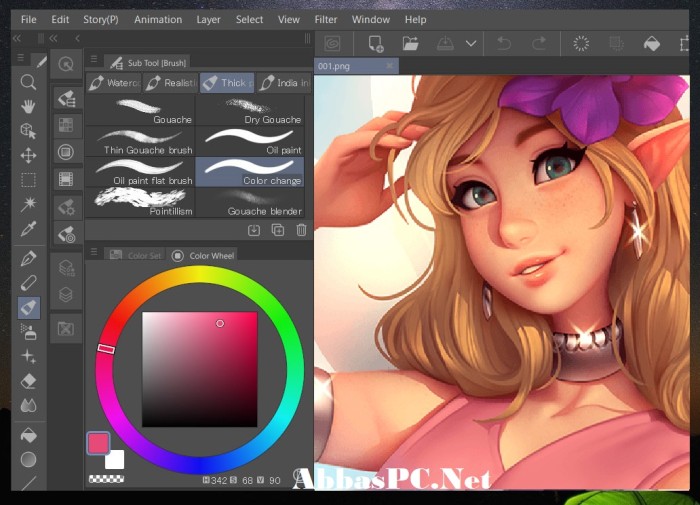Choose the Oil paint brush
The width and height of the screenshot is (700, 505).
point(250,142)
